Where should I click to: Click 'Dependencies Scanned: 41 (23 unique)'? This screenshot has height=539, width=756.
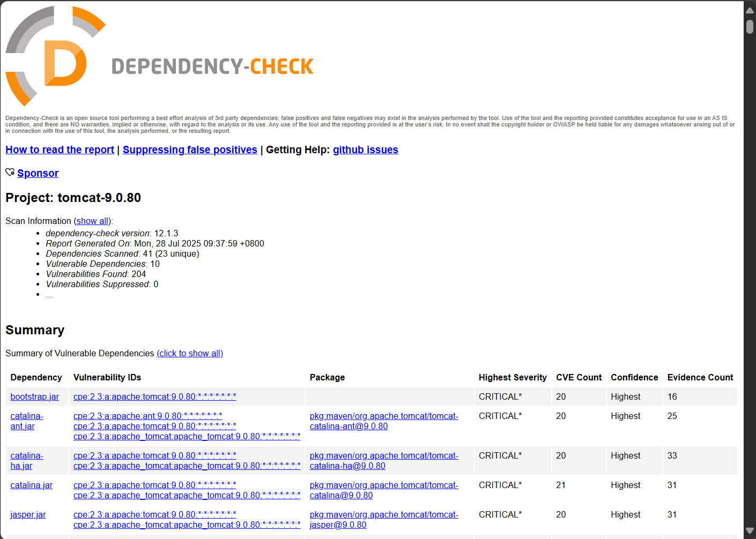point(122,253)
